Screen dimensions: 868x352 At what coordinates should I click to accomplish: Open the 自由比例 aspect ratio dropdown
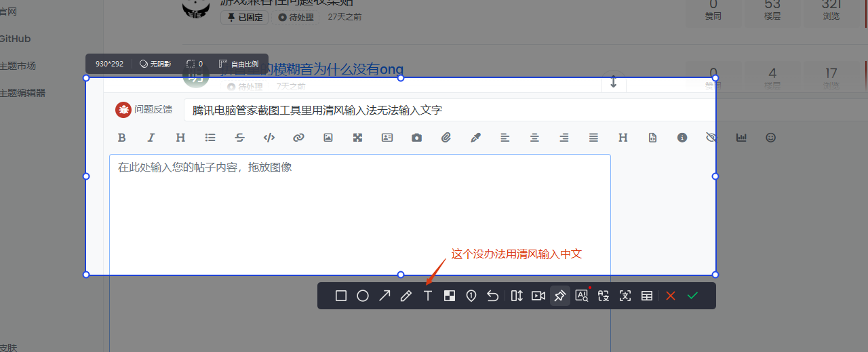(x=239, y=64)
